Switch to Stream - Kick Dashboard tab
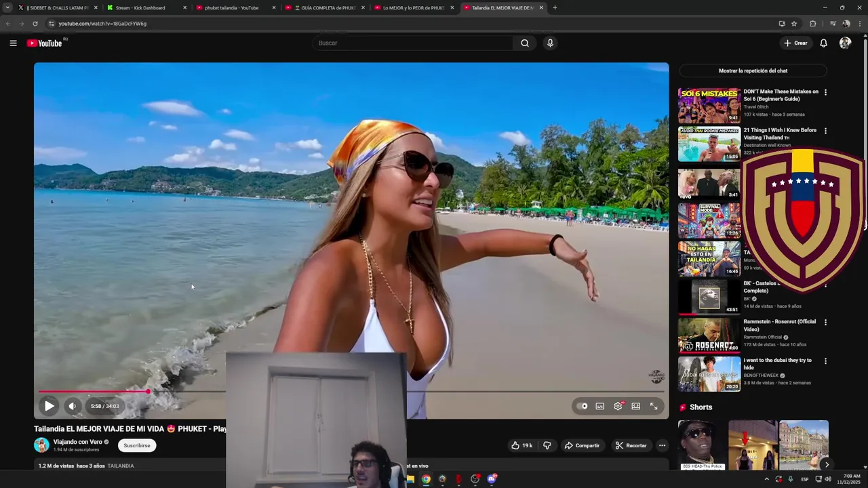This screenshot has width=868, height=488. (144, 7)
